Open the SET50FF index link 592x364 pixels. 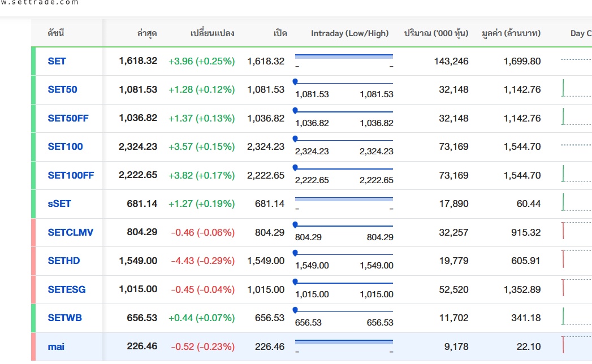(68, 118)
